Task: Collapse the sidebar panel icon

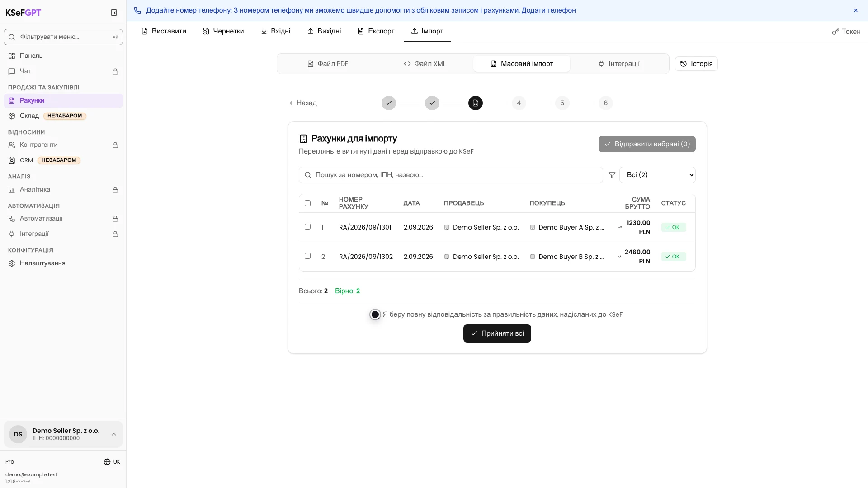Action: 114,13
